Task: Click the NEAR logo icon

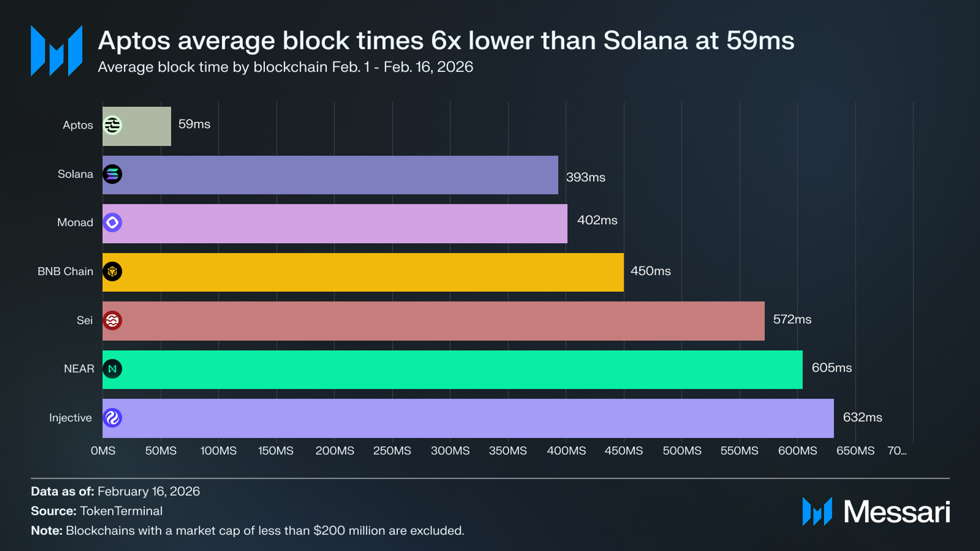Action: click(112, 369)
